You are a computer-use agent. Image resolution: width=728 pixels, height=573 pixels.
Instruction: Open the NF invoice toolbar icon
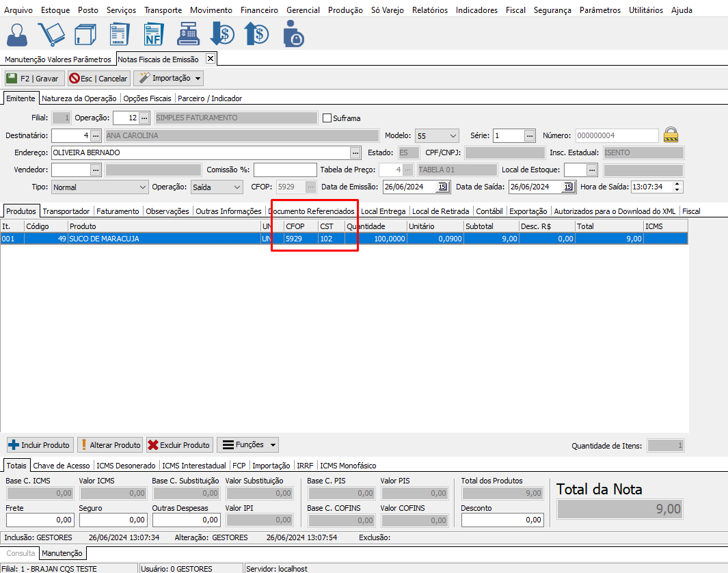click(154, 34)
